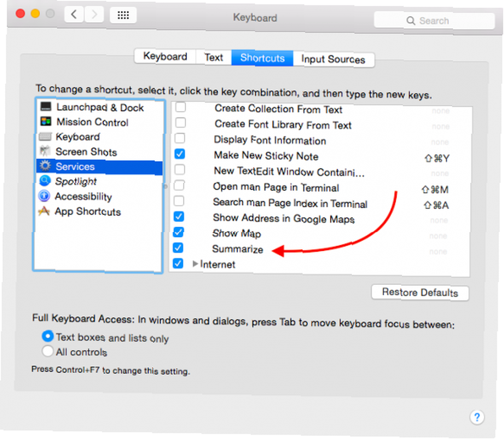Uncheck Show Address in Google Maps

point(179,216)
